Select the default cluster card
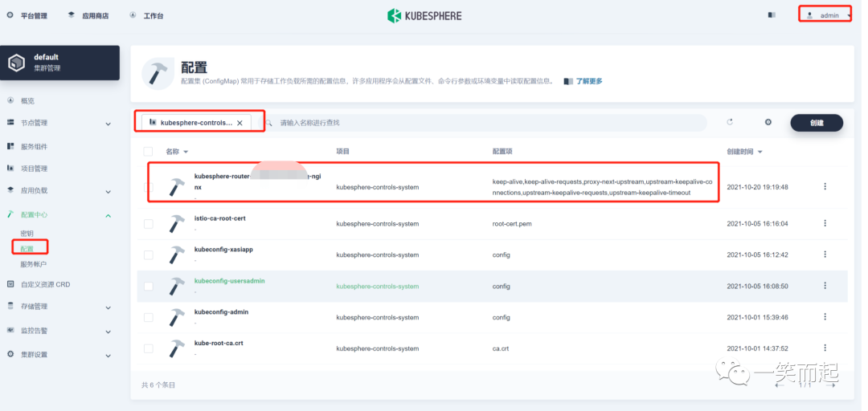 coord(59,63)
